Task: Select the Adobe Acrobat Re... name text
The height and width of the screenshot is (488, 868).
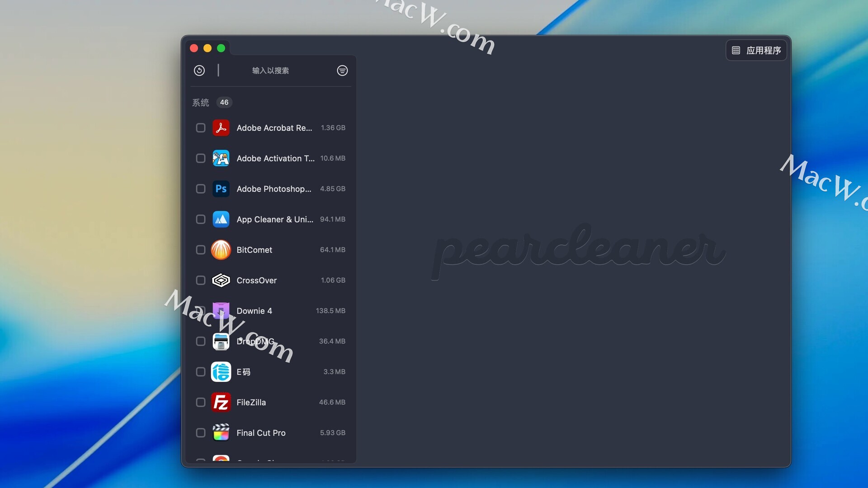Action: tap(274, 128)
